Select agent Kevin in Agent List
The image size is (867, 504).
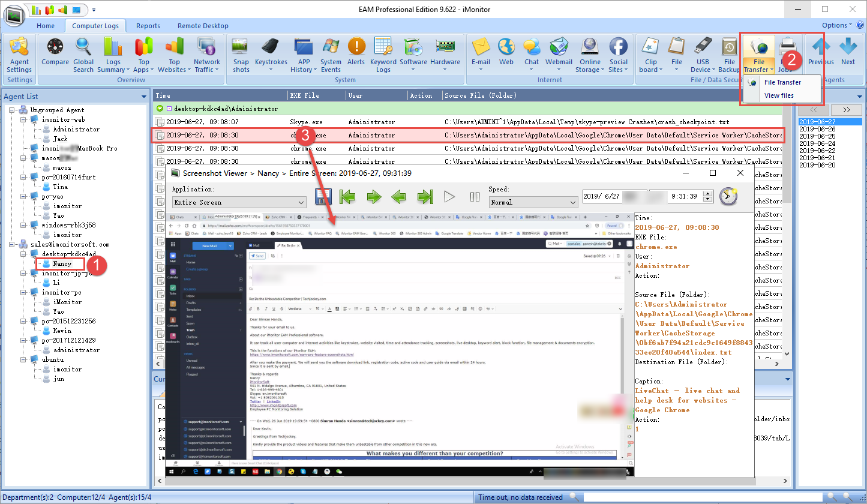coord(62,331)
